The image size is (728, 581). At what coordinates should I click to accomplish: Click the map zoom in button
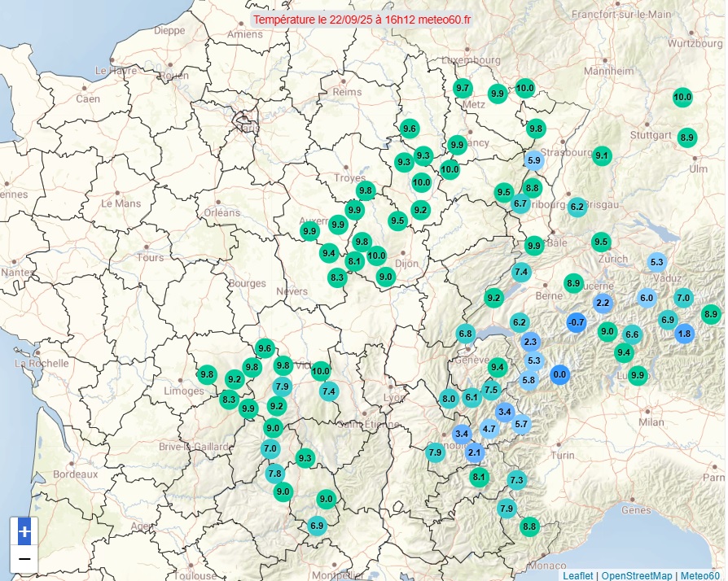coord(24,533)
